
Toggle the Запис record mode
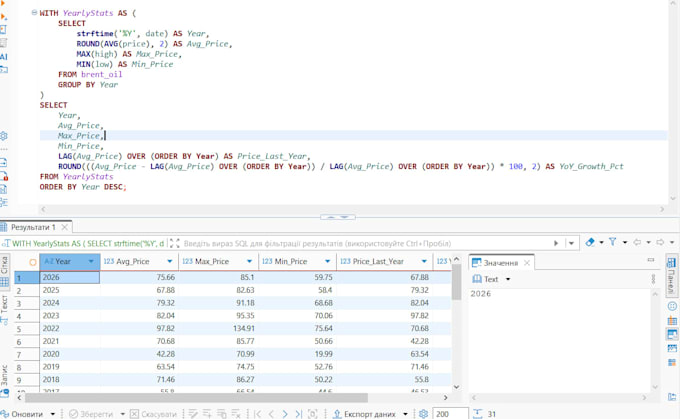click(4, 381)
